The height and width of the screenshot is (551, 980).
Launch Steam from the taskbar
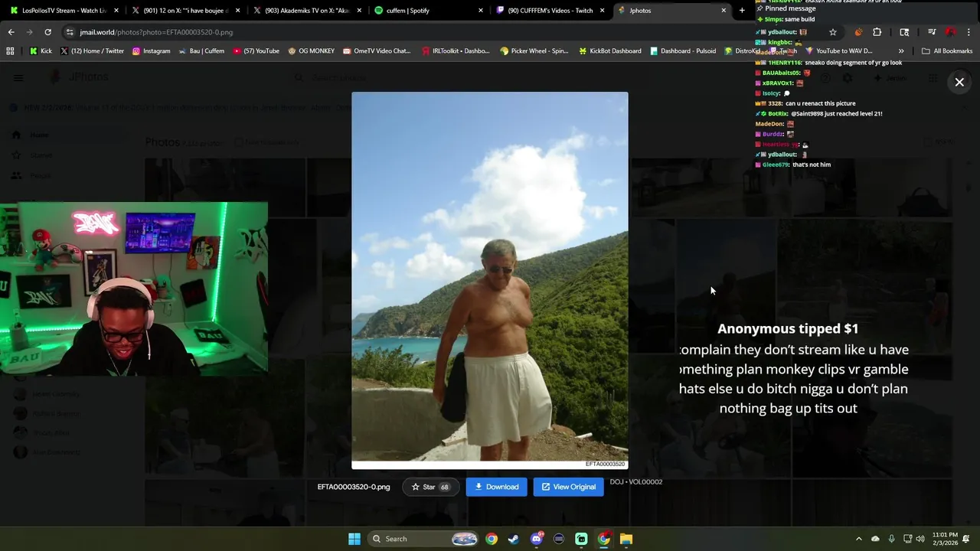coord(514,539)
